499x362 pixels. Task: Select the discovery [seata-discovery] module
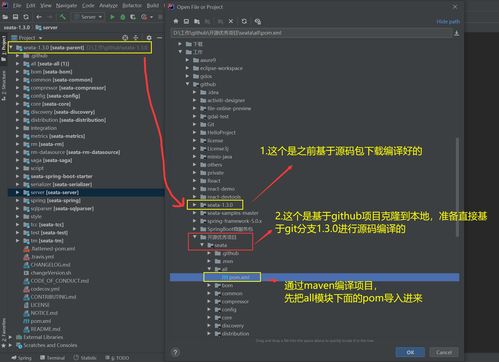[63, 112]
